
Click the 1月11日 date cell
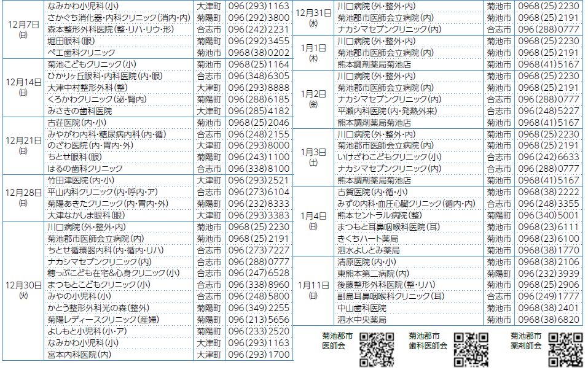pyautogui.click(x=313, y=290)
